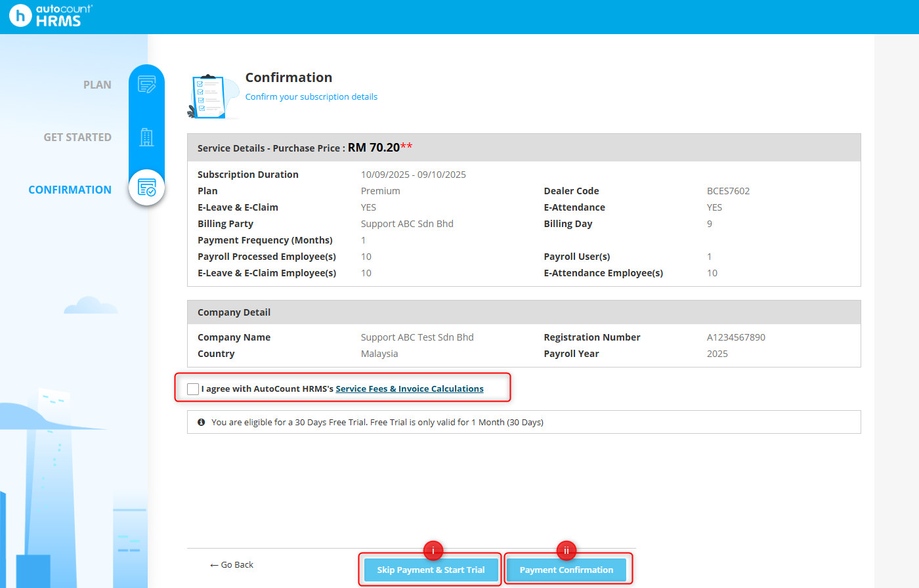
Task: Click the 30 Days Free Trial notice text
Action: (x=377, y=422)
